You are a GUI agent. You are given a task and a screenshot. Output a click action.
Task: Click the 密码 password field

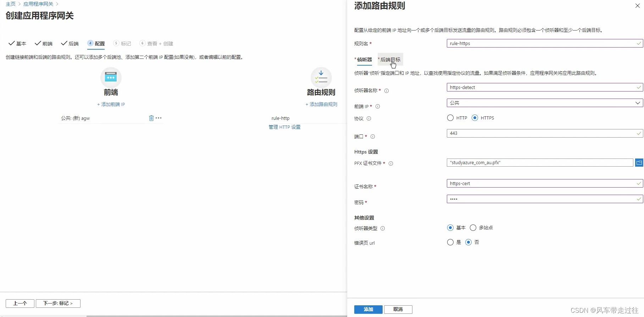(x=545, y=199)
